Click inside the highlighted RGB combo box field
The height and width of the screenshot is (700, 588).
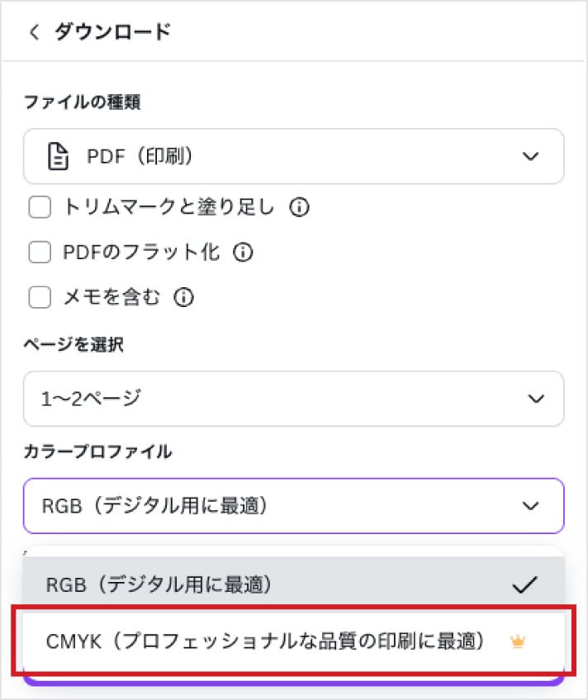pos(248,506)
